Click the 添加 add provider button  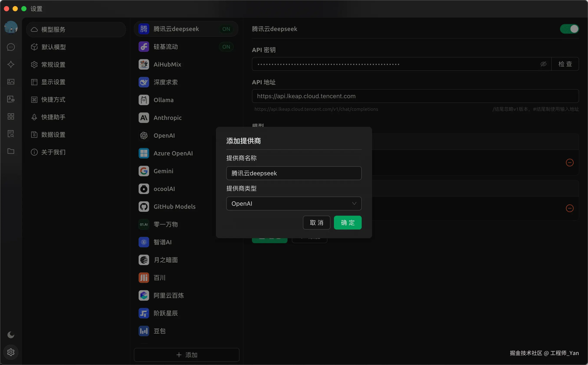pyautogui.click(x=187, y=355)
